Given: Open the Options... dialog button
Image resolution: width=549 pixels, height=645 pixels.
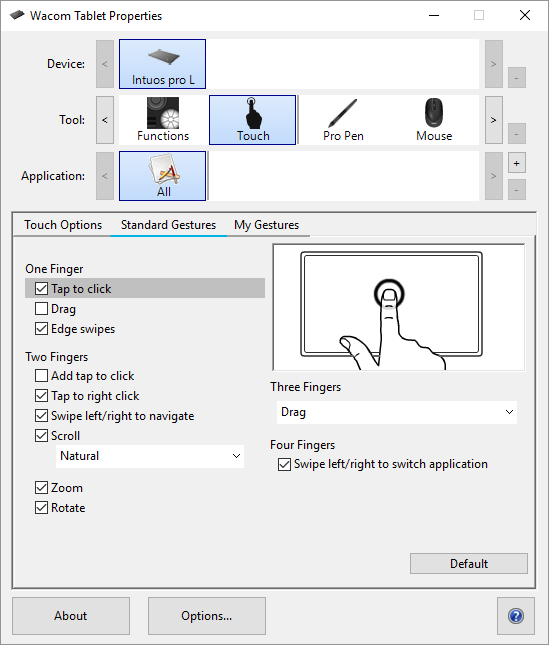Looking at the screenshot, I should coord(207,616).
